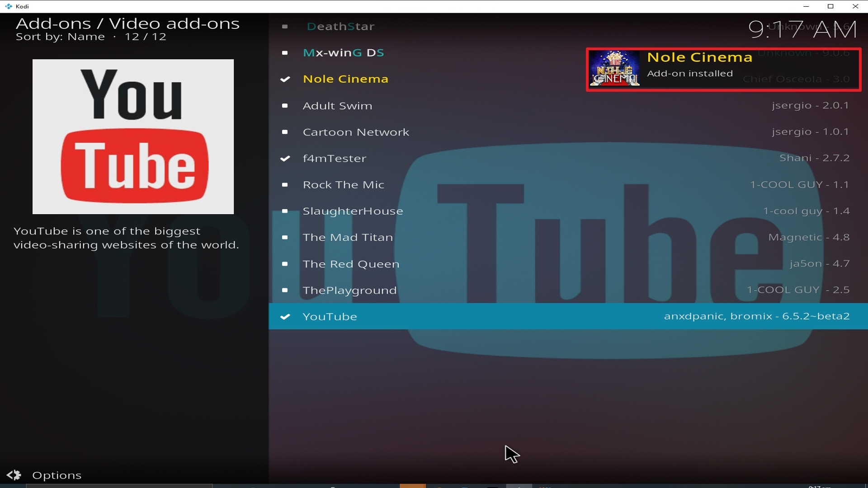Click the Nole Cinema notification title

click(x=699, y=57)
